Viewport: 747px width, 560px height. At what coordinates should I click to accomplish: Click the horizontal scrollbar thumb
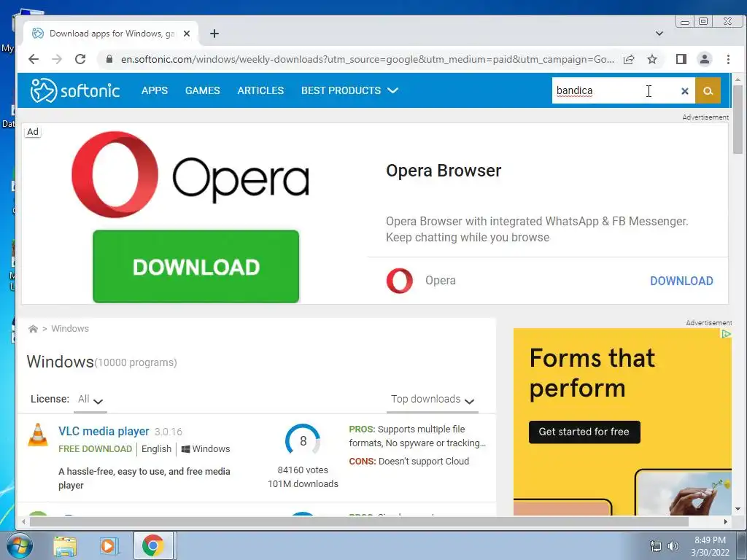coord(359,522)
